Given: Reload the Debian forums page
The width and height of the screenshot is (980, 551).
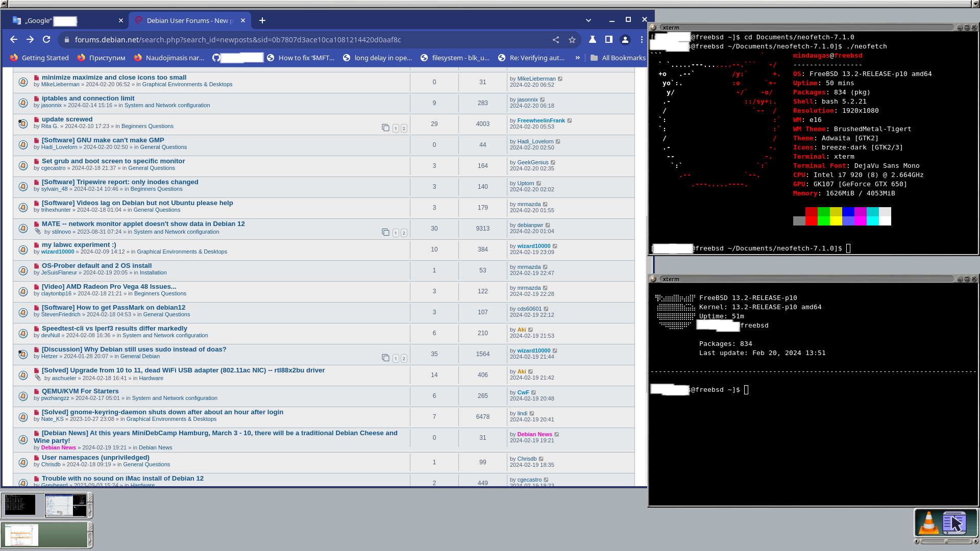Looking at the screenshot, I should pyautogui.click(x=46, y=40).
